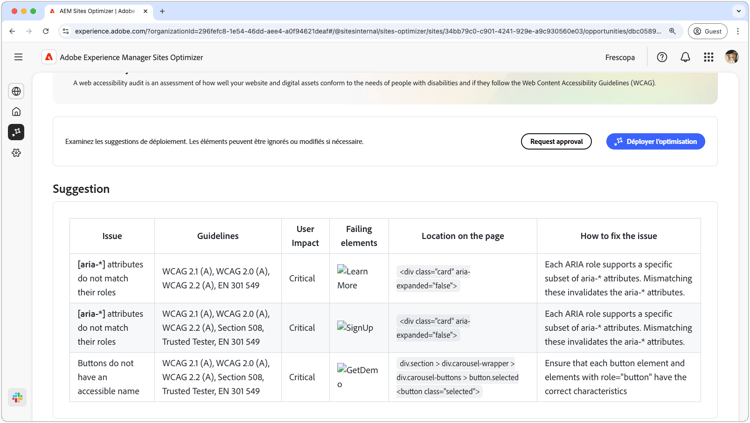
Task: Click the Déployer l'optimisation button
Action: 655,141
